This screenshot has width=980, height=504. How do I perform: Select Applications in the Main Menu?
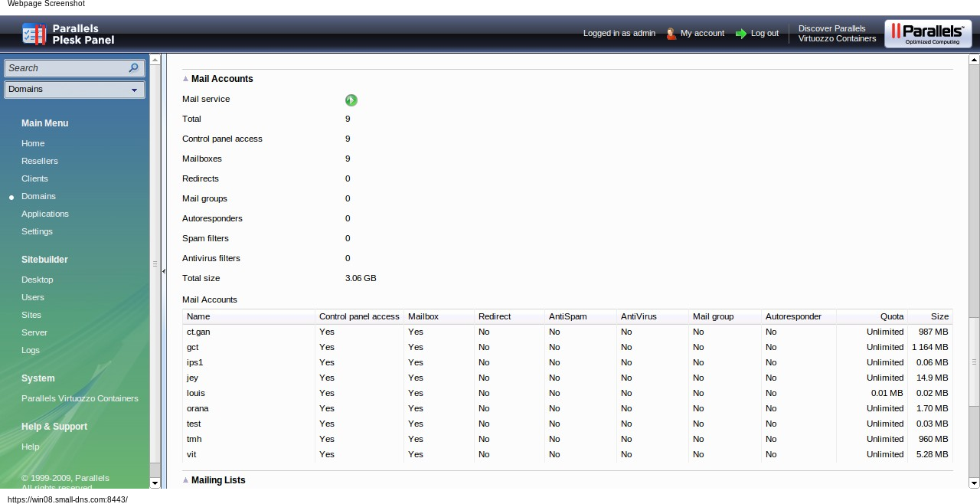click(x=45, y=214)
